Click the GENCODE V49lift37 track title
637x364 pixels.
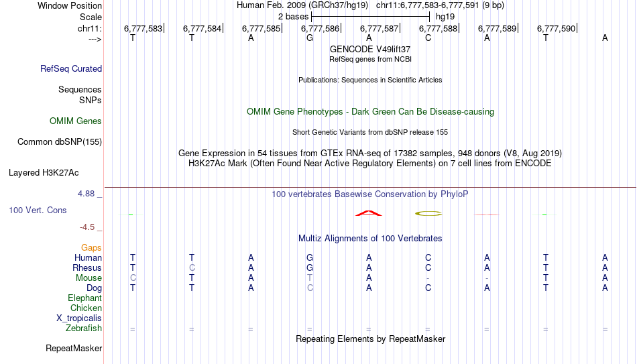[x=370, y=49]
